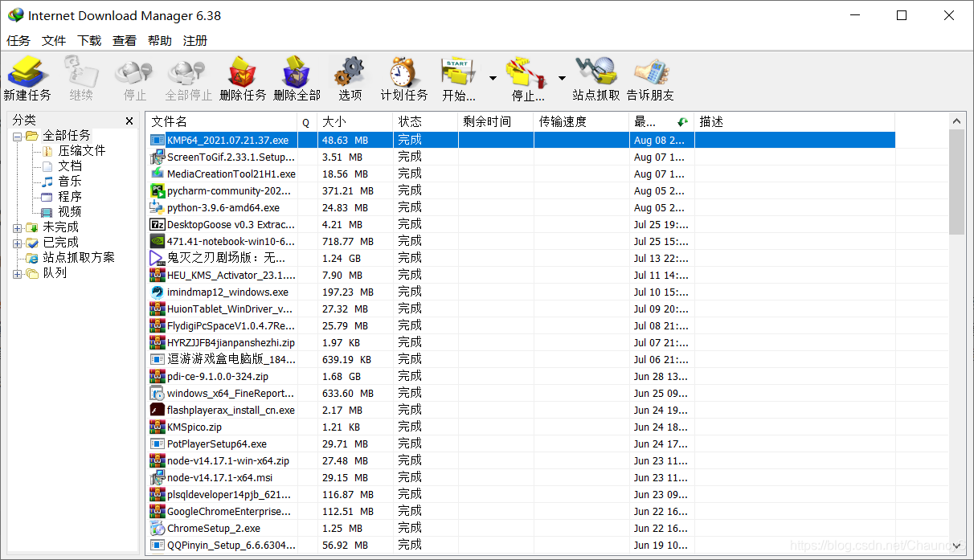Screen dimensions: 974x560
Task: Select DesktopGoose v0.3 7z icon
Action: (157, 224)
